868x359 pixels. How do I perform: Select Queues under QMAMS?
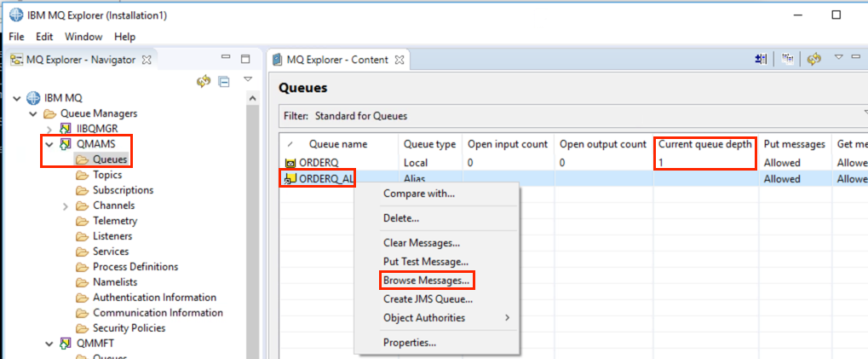click(110, 159)
